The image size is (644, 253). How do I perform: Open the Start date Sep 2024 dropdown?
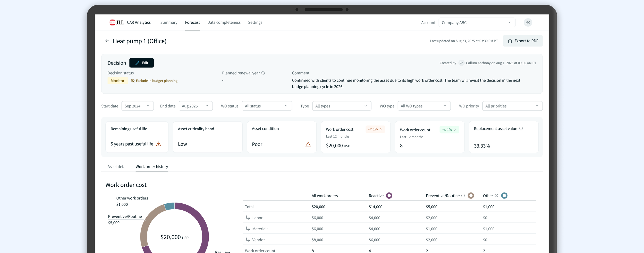click(x=138, y=106)
